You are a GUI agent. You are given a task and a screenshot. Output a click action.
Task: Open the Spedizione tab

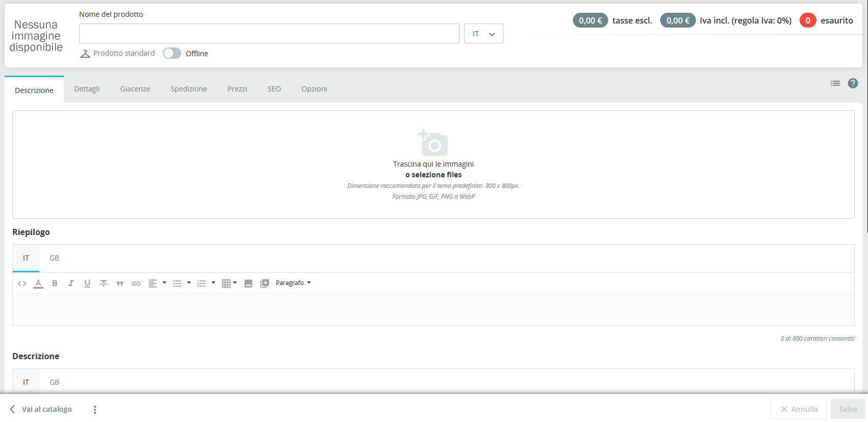[189, 89]
